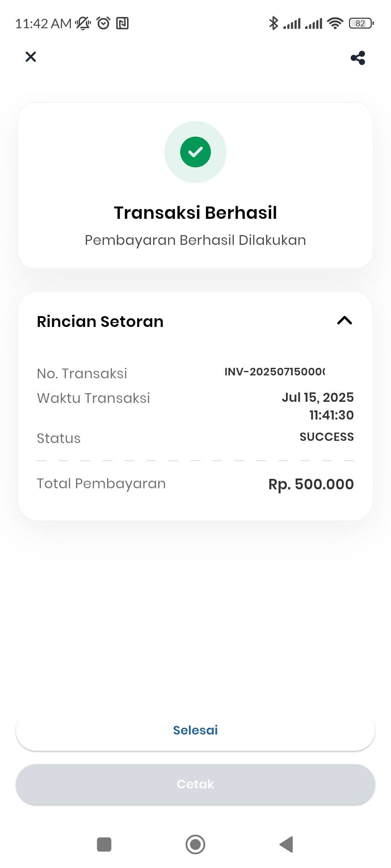Viewport: 391px width, 868px height.
Task: Tap the share icon at top right
Action: pyautogui.click(x=358, y=58)
